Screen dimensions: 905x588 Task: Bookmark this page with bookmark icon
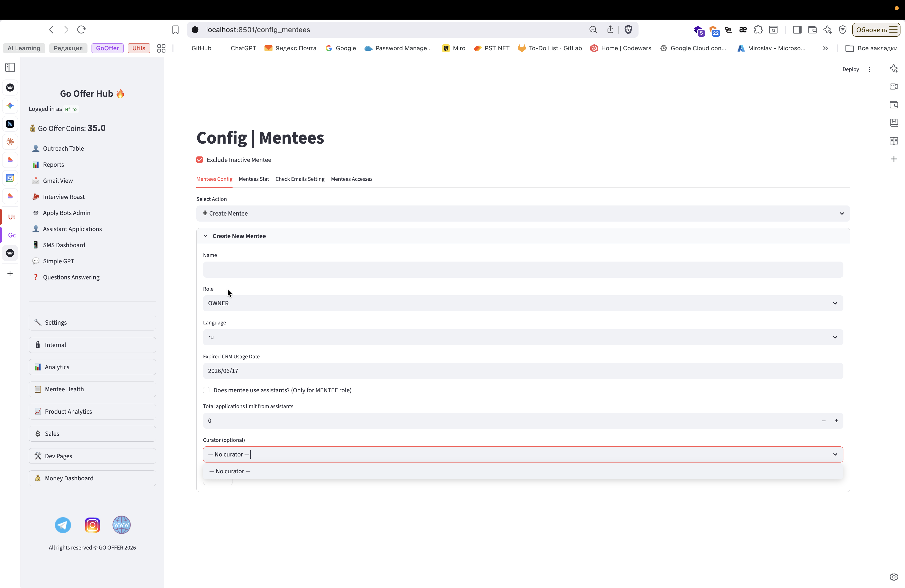175,30
